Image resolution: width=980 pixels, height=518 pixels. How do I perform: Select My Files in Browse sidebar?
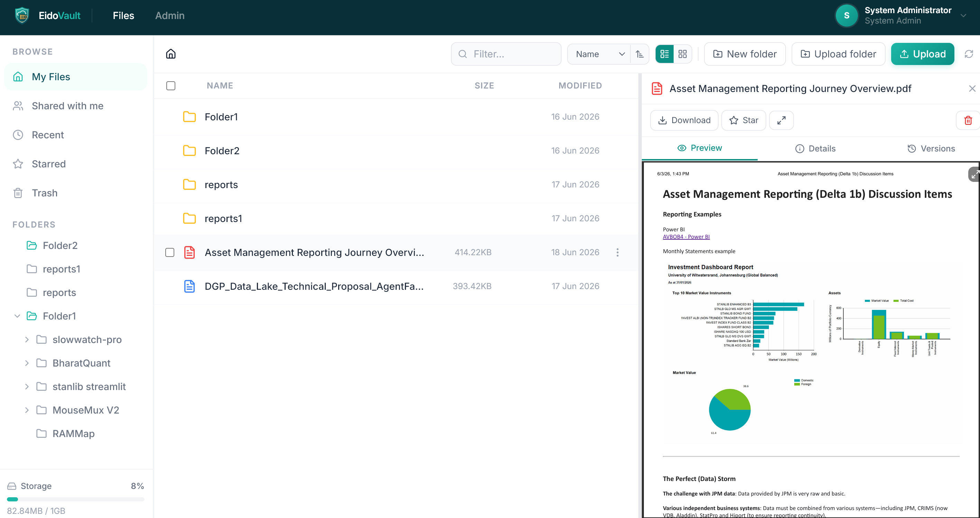pos(76,77)
